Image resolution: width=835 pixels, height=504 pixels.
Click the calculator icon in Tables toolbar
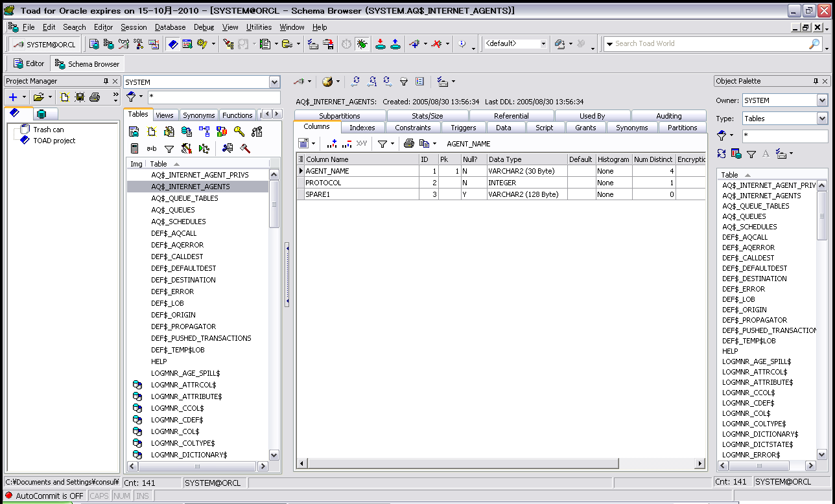point(134,148)
